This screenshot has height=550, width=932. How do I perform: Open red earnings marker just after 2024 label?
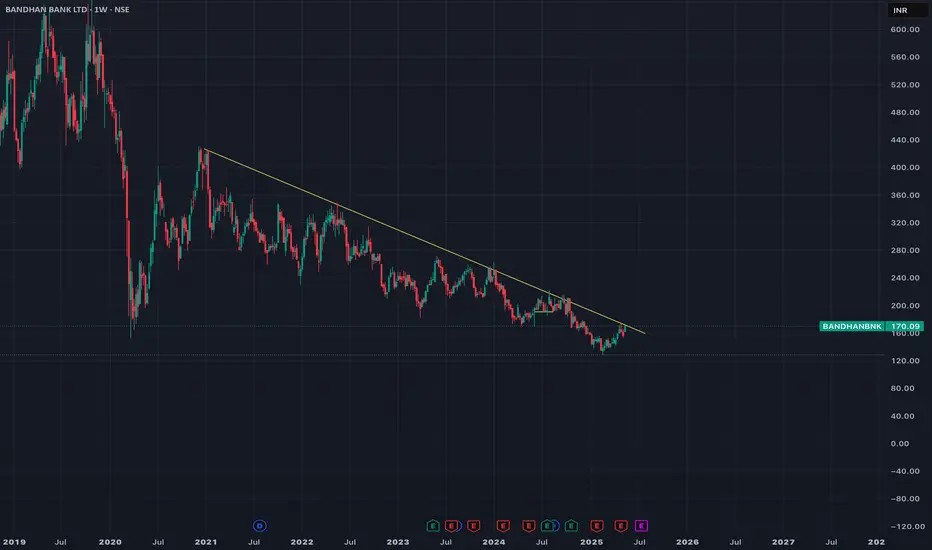503,526
